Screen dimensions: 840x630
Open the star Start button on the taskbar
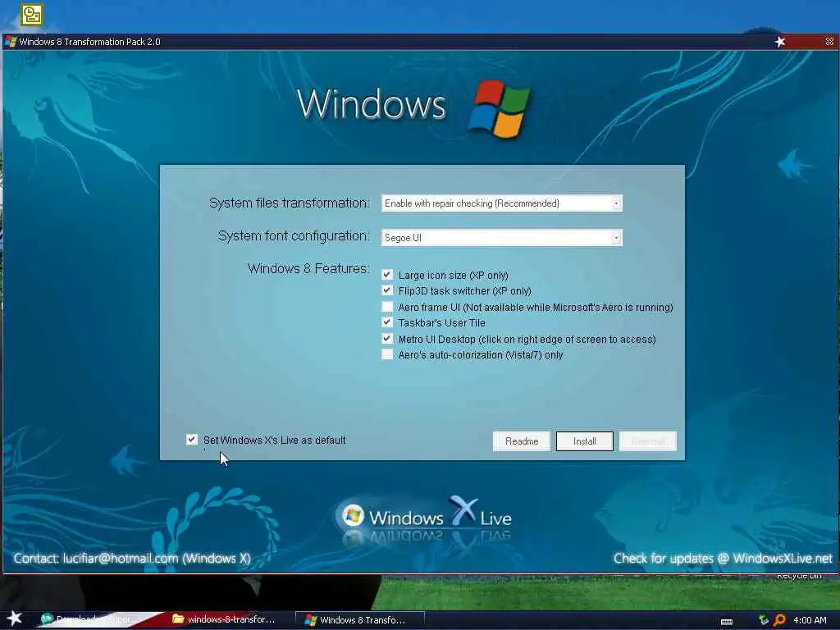(x=14, y=619)
